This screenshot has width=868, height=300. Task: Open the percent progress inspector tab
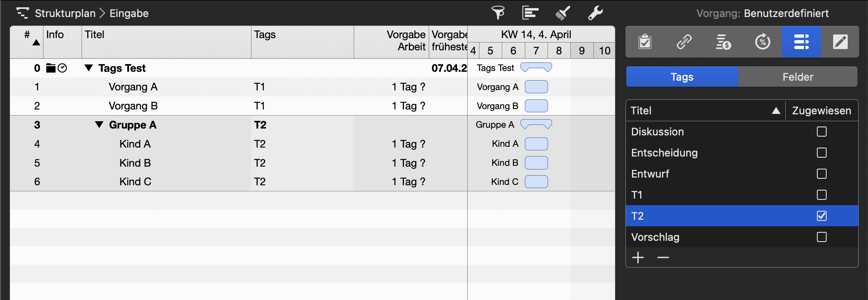[763, 42]
